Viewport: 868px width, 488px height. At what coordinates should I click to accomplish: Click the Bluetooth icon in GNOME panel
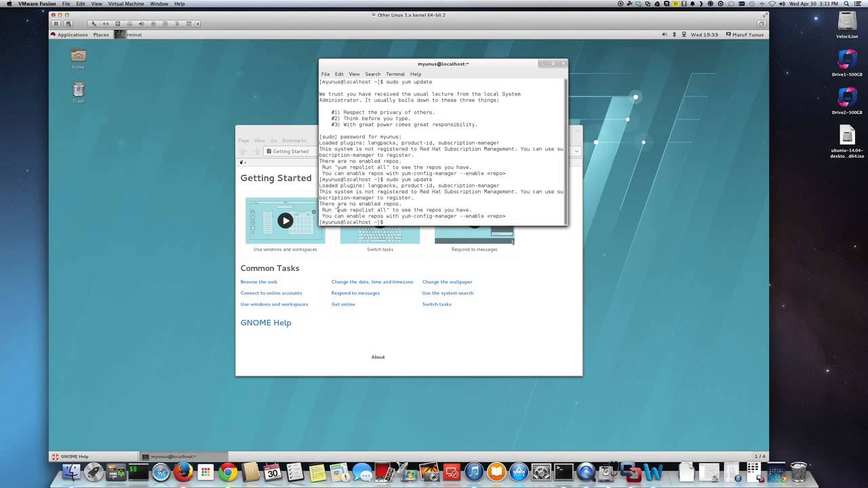(674, 35)
